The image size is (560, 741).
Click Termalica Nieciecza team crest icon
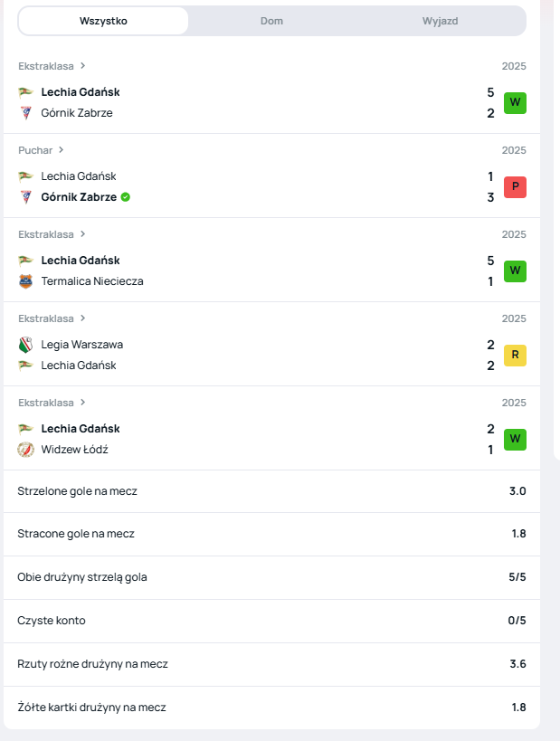coord(25,281)
